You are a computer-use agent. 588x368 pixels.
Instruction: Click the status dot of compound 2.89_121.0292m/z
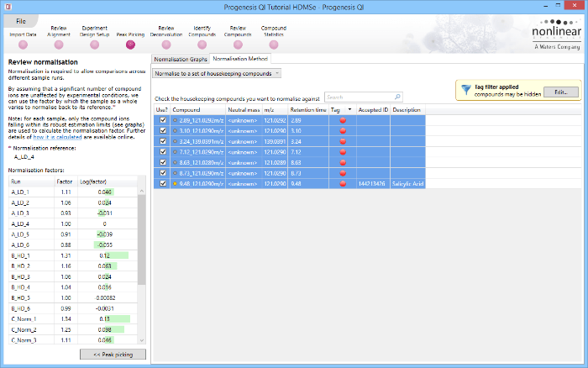click(x=175, y=120)
